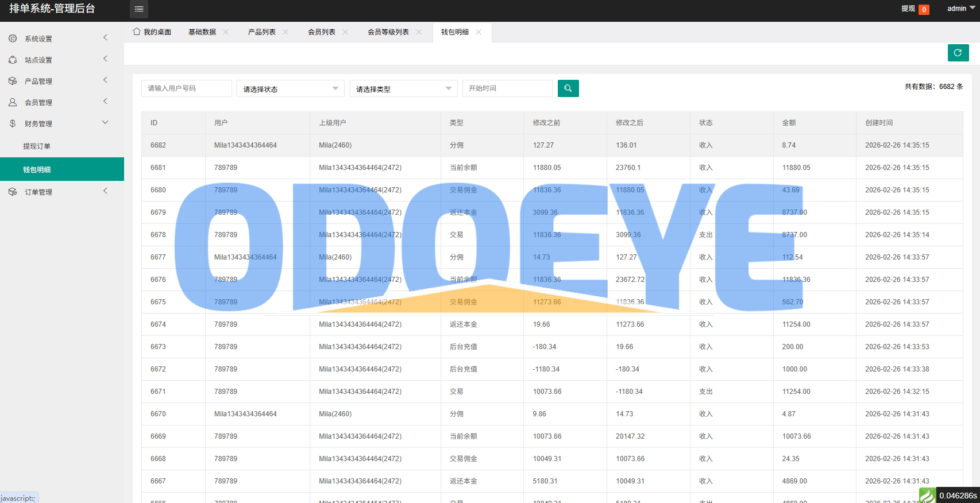Open the 请选择状态 dropdown
The height and width of the screenshot is (503, 980).
[x=291, y=88]
